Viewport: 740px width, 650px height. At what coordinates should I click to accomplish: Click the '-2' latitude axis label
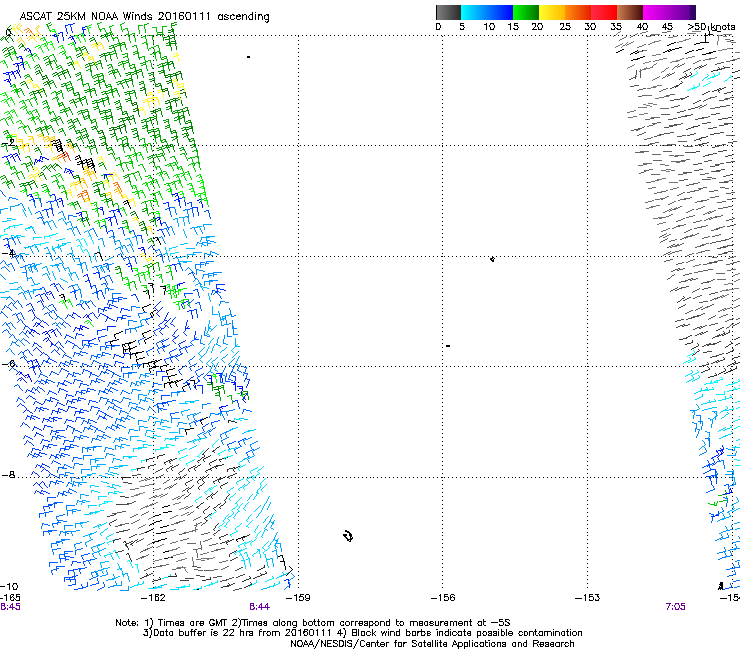pyautogui.click(x=8, y=143)
